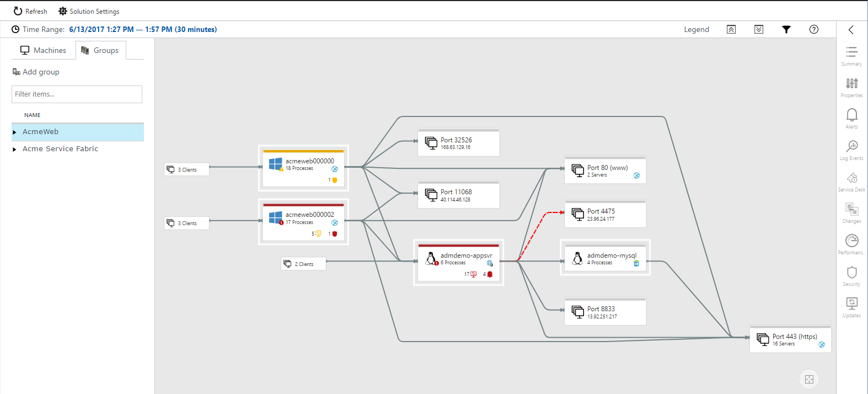Click the filter funnel icon
Image resolution: width=868 pixels, height=394 pixels.
tap(786, 30)
